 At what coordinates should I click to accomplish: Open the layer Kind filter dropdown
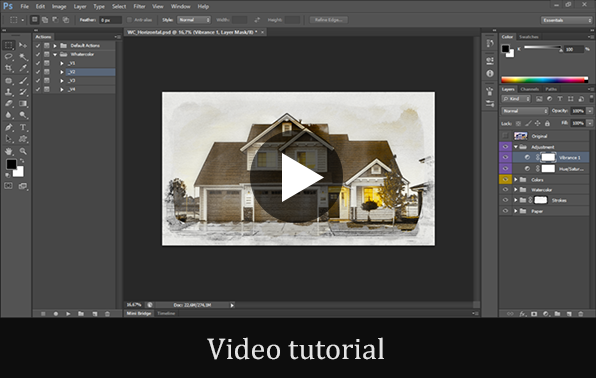[516, 99]
